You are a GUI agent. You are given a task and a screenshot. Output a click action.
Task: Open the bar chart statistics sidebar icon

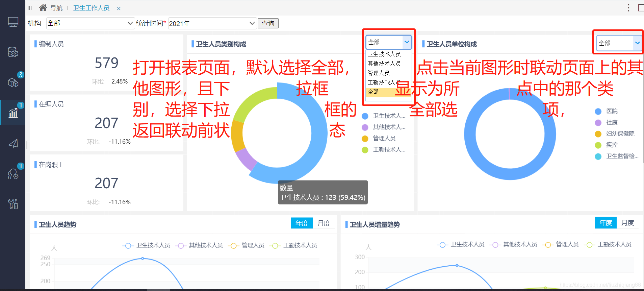(x=13, y=113)
